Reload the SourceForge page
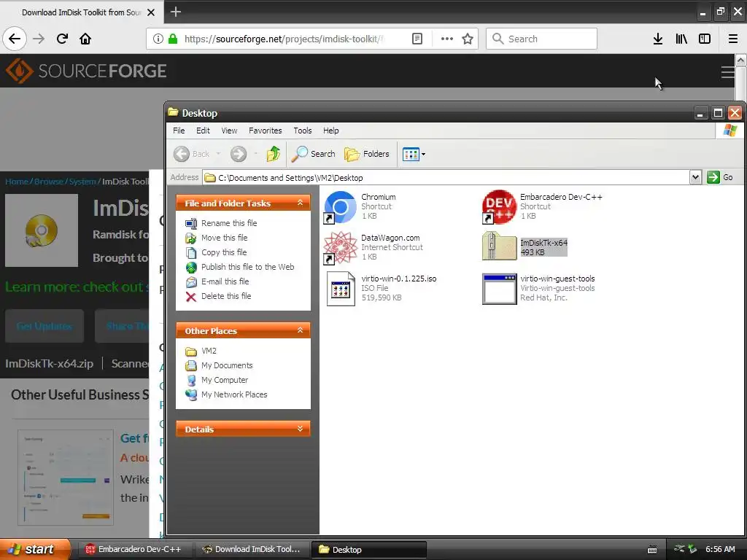Viewport: 747px width, 560px height. pyautogui.click(x=62, y=39)
